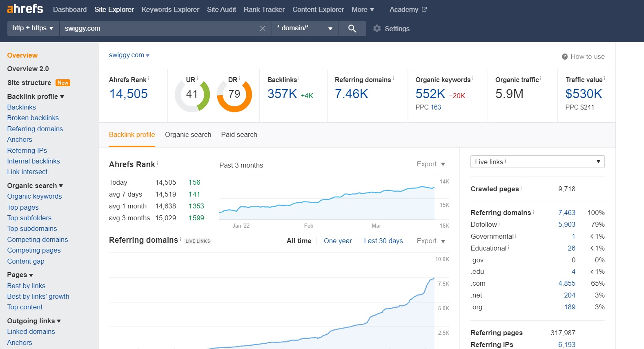Screen dimensions: 644x349
Task: Open Link intersect report
Action: (27, 172)
